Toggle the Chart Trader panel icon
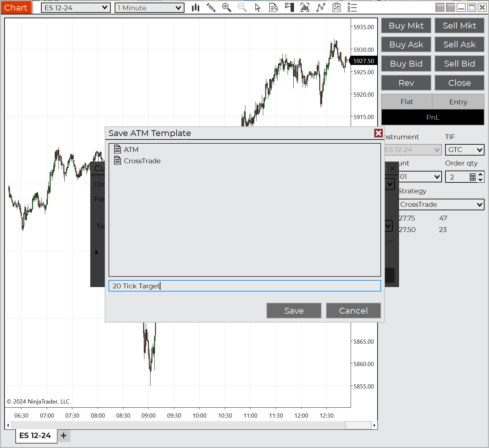 pyautogui.click(x=289, y=8)
